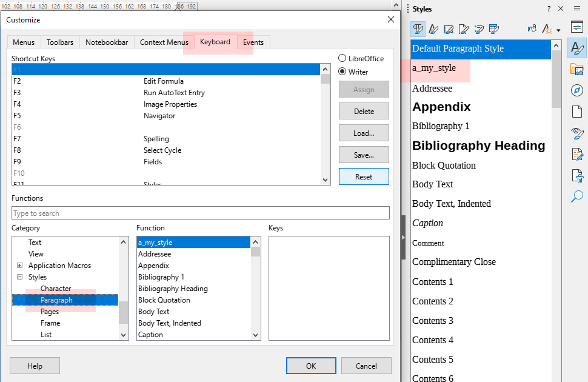The width and height of the screenshot is (588, 382).
Task: Select Writer radio button
Action: 342,72
